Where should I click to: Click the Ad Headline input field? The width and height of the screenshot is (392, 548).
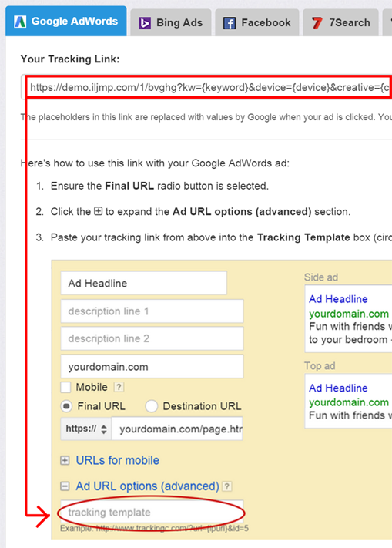[x=143, y=283]
